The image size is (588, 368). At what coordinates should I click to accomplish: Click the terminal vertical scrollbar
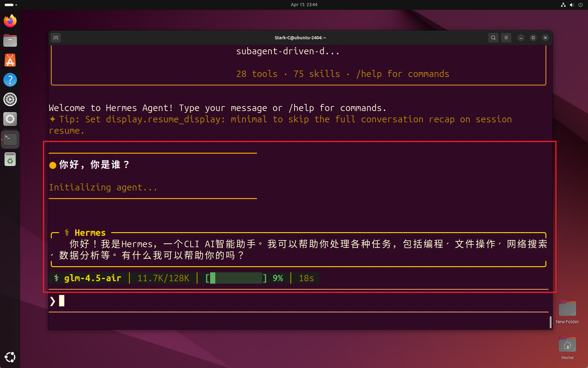pos(550,322)
